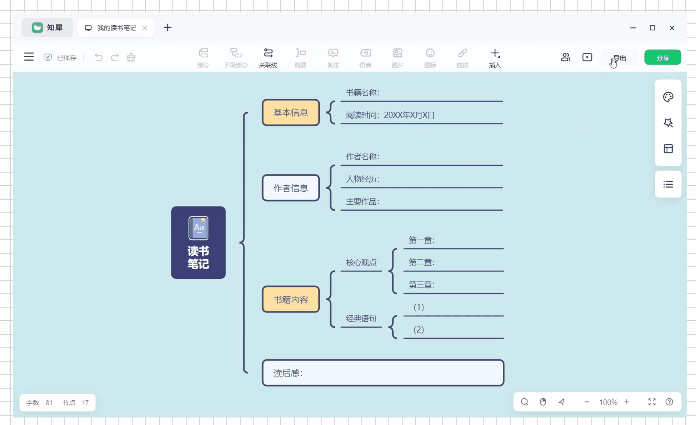Viewport: 696px width, 425px height.
Task: Select the 经典语句 sub-node
Action: 361,319
